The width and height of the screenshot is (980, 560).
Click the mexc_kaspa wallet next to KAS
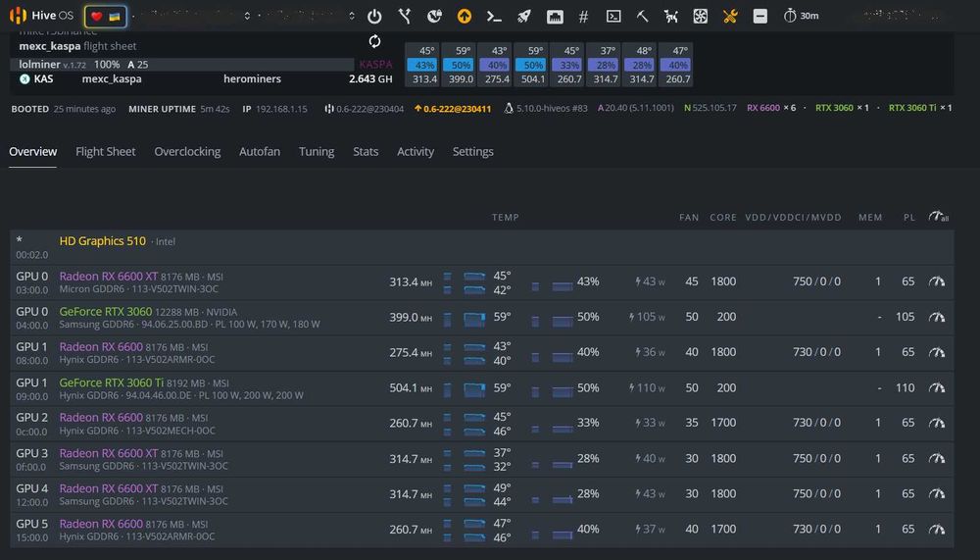[112, 78]
